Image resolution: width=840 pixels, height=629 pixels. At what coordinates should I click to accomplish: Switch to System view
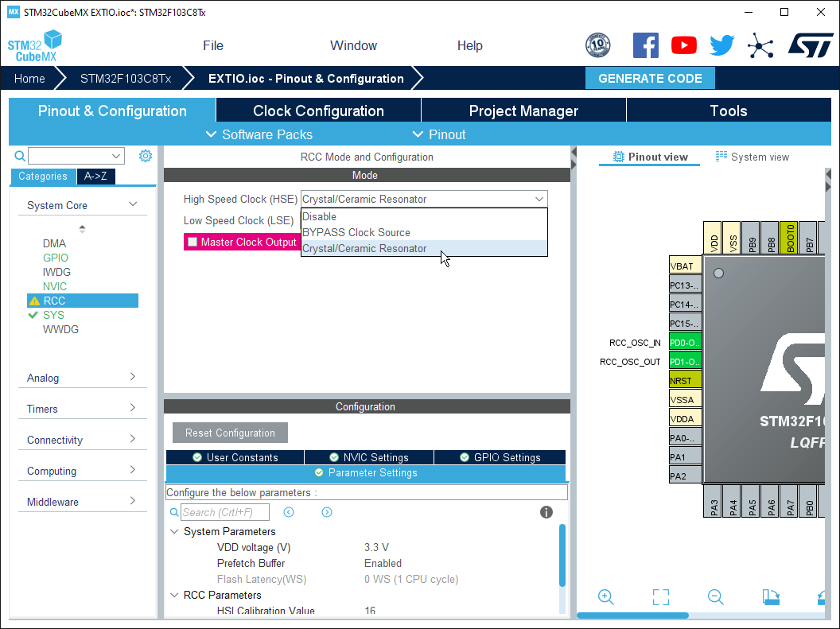pos(752,157)
